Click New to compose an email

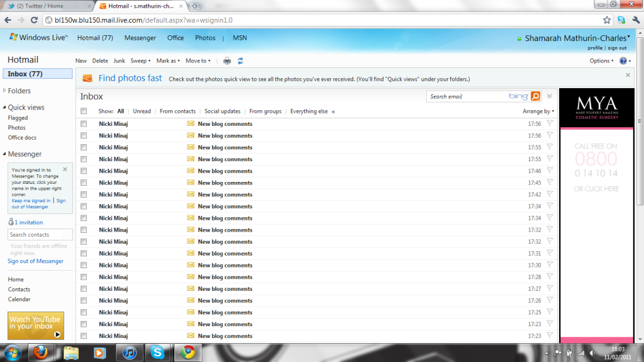81,61
